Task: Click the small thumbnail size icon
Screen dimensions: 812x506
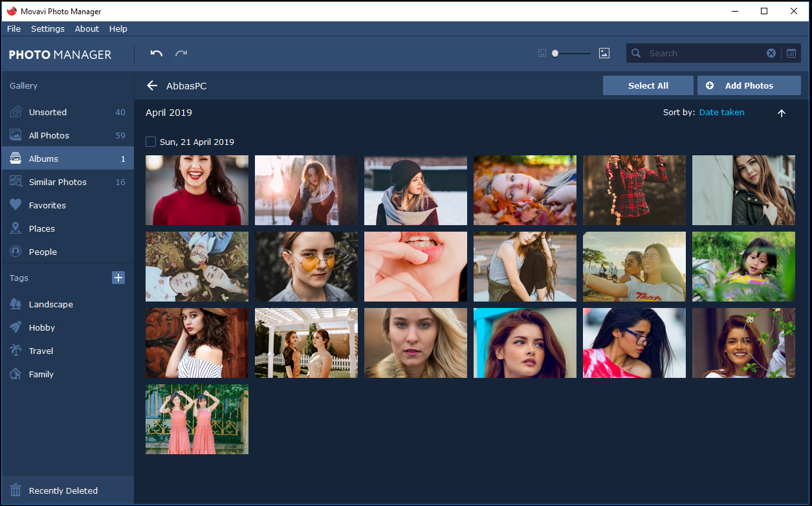Action: tap(542, 54)
